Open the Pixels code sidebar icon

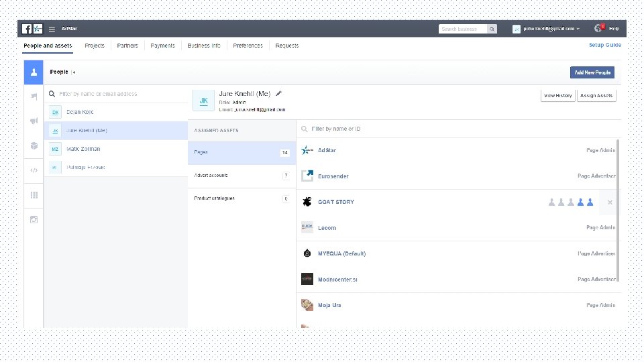pyautogui.click(x=34, y=170)
